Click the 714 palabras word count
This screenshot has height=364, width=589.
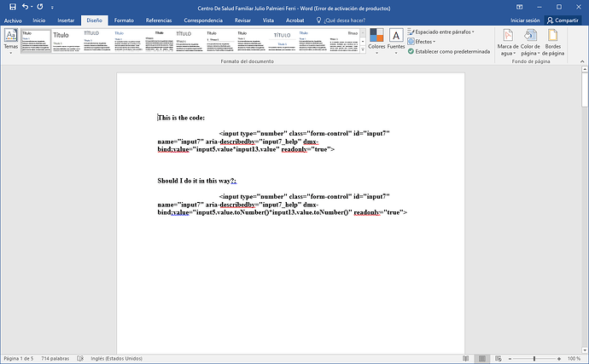coord(55,358)
